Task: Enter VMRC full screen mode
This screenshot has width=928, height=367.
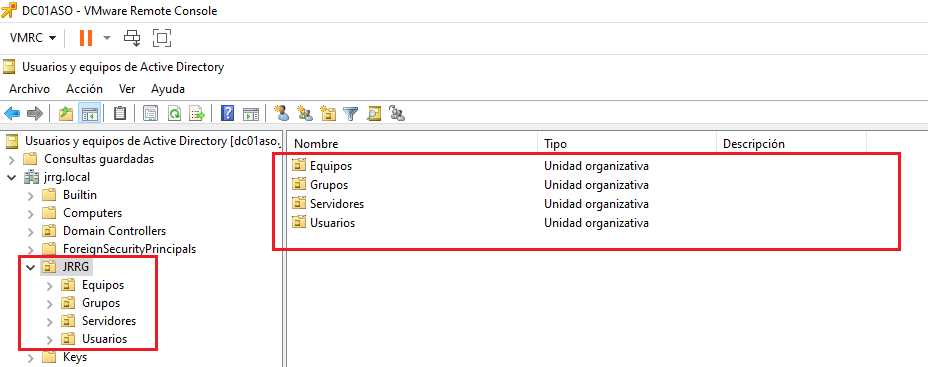Action: point(162,38)
